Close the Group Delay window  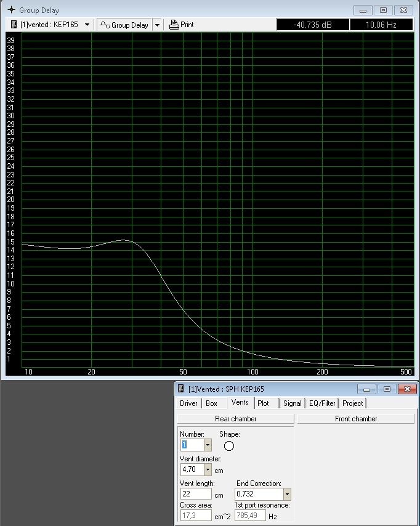403,10
